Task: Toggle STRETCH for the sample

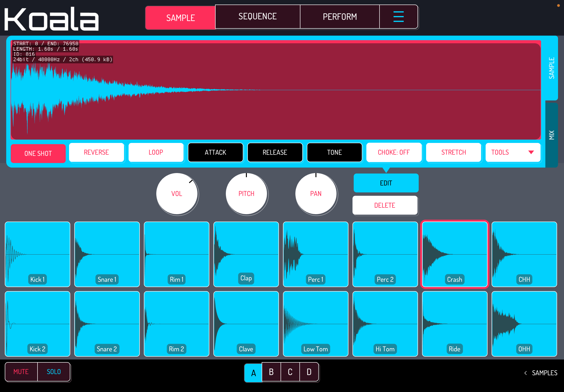Action: 454,152
